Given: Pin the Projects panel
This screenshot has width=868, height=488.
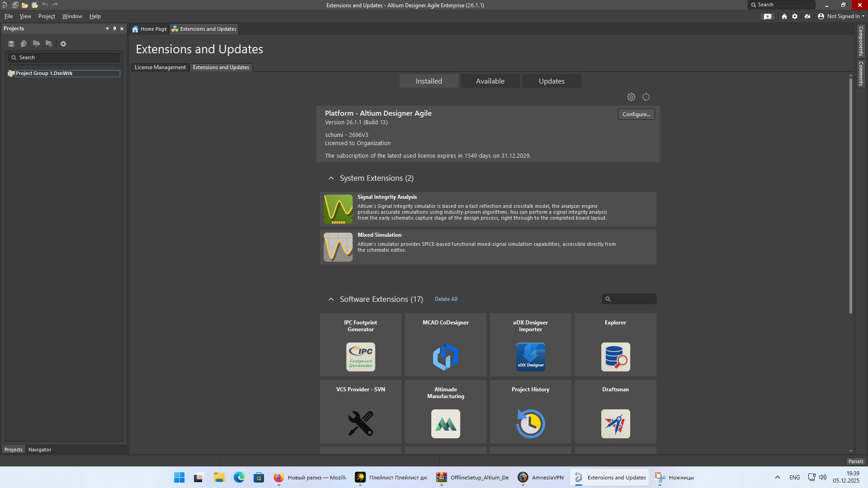Looking at the screenshot, I should (114, 28).
